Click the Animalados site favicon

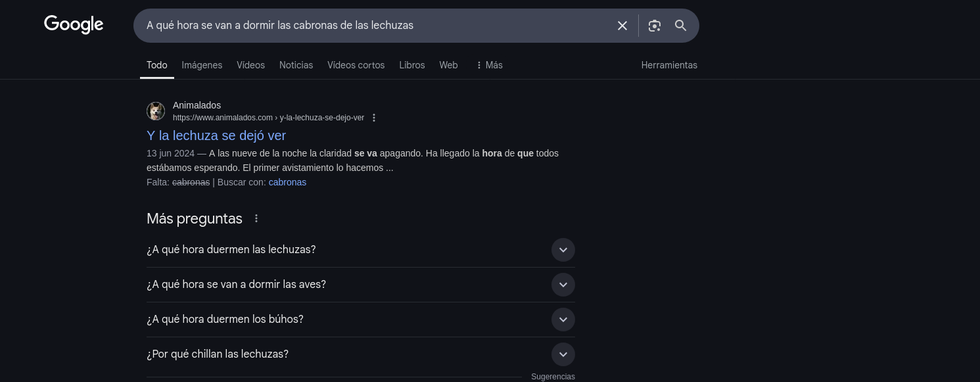point(156,111)
